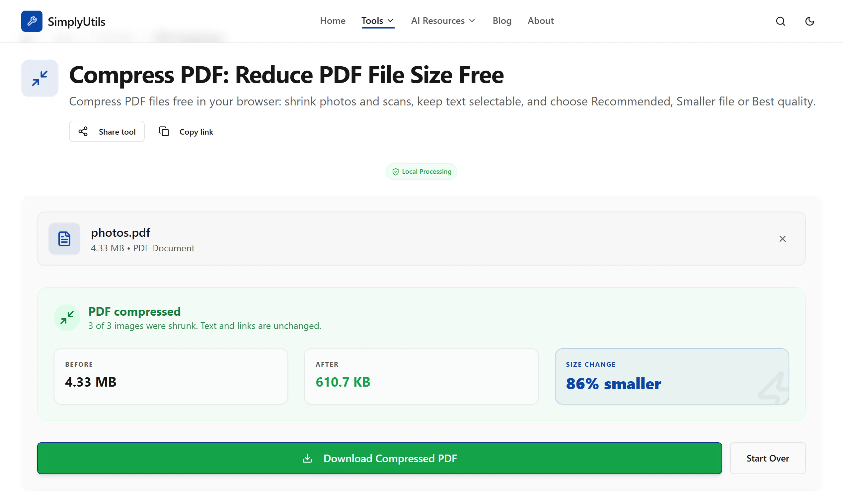Click the document icon next to photos.pdf
843x504 pixels.
click(x=64, y=239)
